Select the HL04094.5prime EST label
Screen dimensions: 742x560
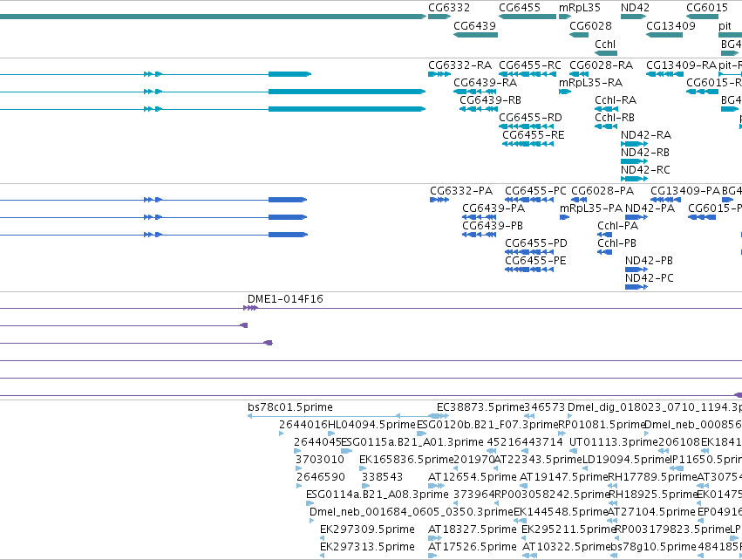[371, 425]
